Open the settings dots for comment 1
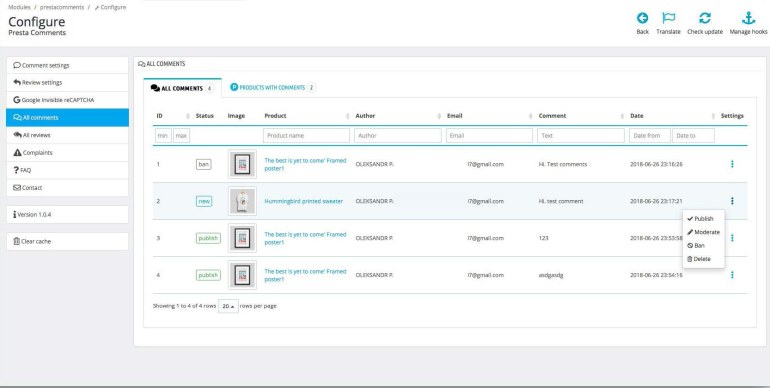This screenshot has height=388, width=770. [x=732, y=164]
